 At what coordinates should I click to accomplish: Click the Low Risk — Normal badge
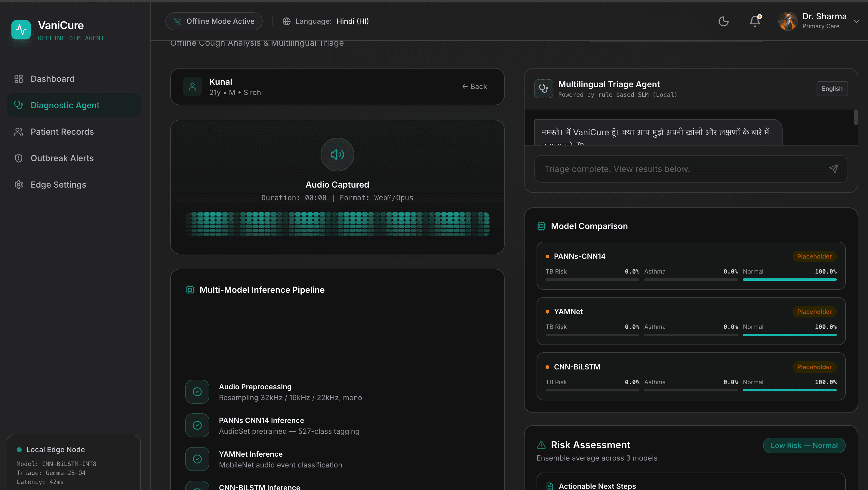point(804,446)
